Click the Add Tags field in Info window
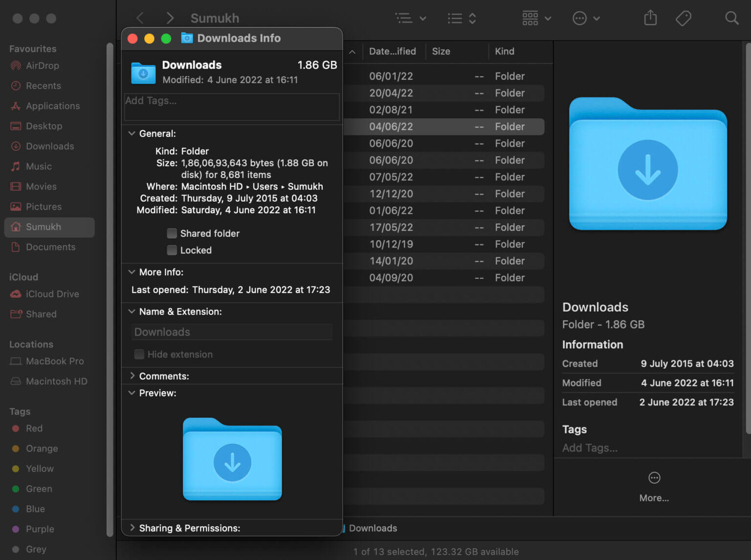This screenshot has height=560, width=751. 232,107
